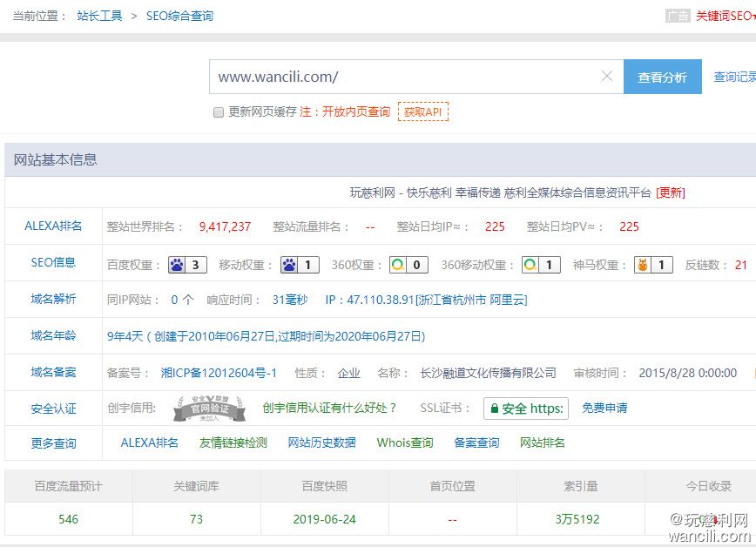This screenshot has width=756, height=547.
Task: Click the 获取API dashed button
Action: 423,111
